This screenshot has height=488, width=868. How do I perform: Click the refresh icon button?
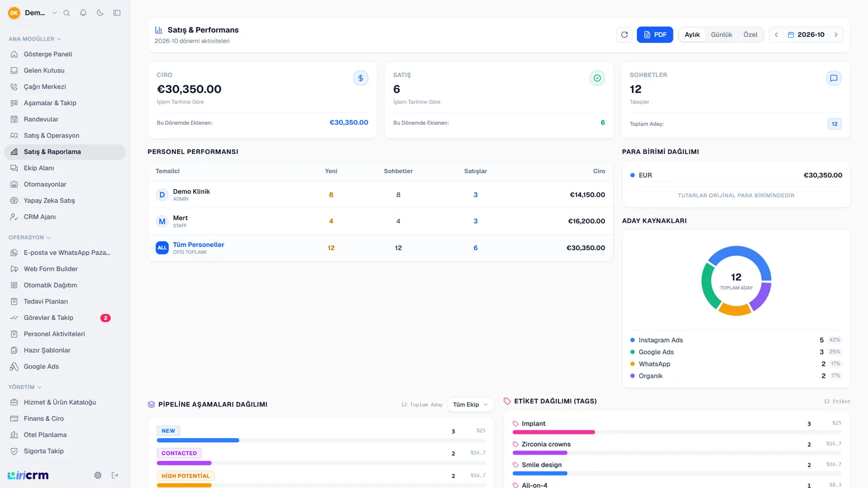624,35
